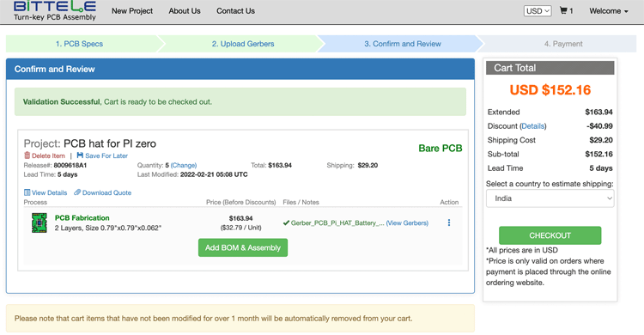Click the Sub-total $152.16 value

point(598,154)
